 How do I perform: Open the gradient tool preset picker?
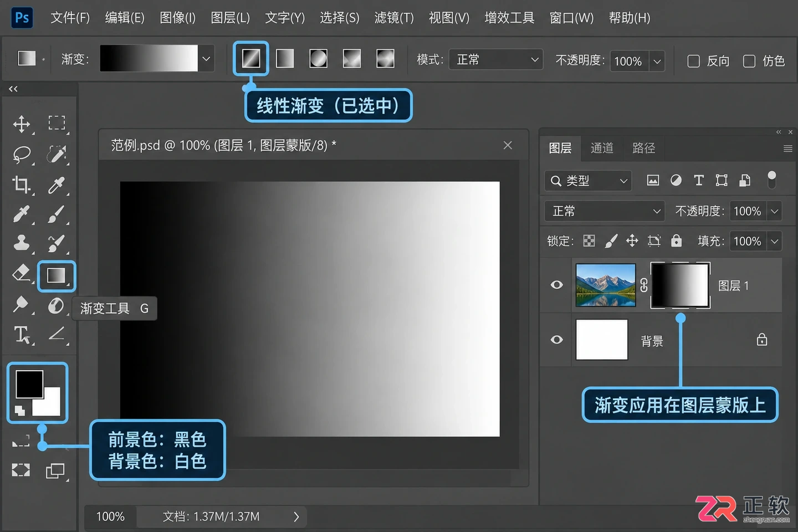[x=30, y=58]
